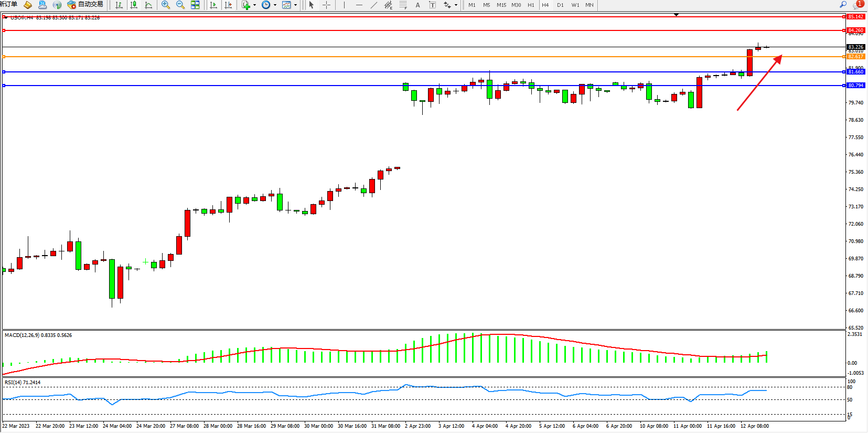Select the horizontal line drawing tool

point(359,5)
